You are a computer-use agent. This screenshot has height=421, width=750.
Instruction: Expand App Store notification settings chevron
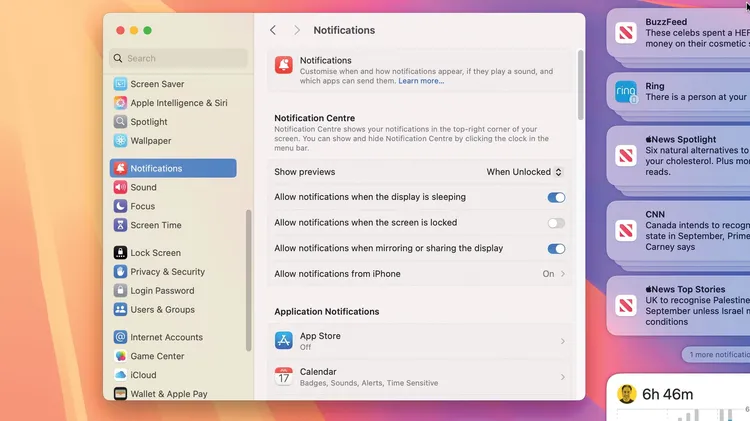point(562,341)
